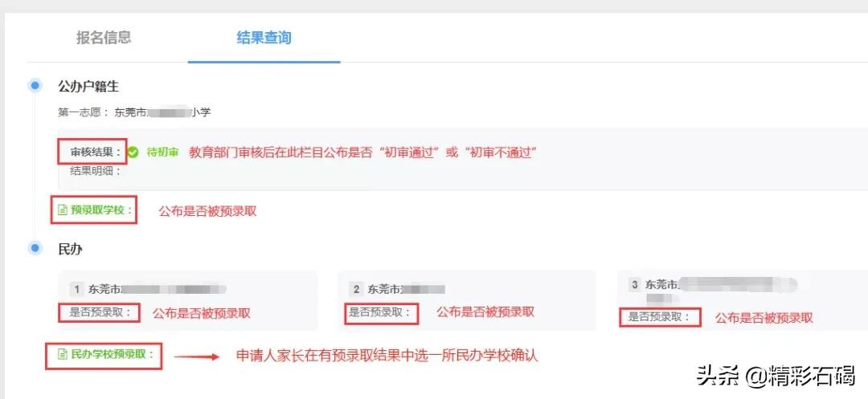Click 是否预录取 in the third school card
This screenshot has width=868, height=399.
(x=660, y=317)
